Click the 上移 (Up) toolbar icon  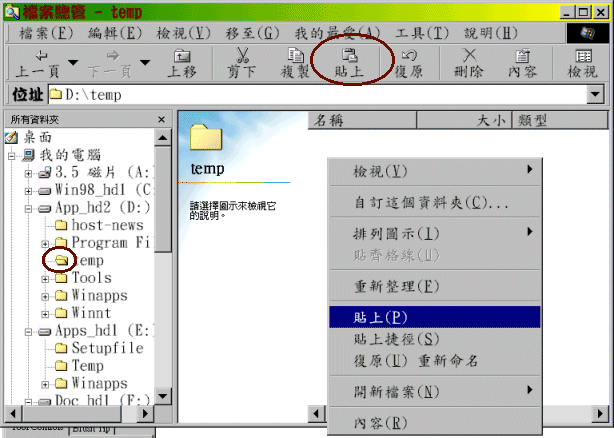click(x=181, y=56)
